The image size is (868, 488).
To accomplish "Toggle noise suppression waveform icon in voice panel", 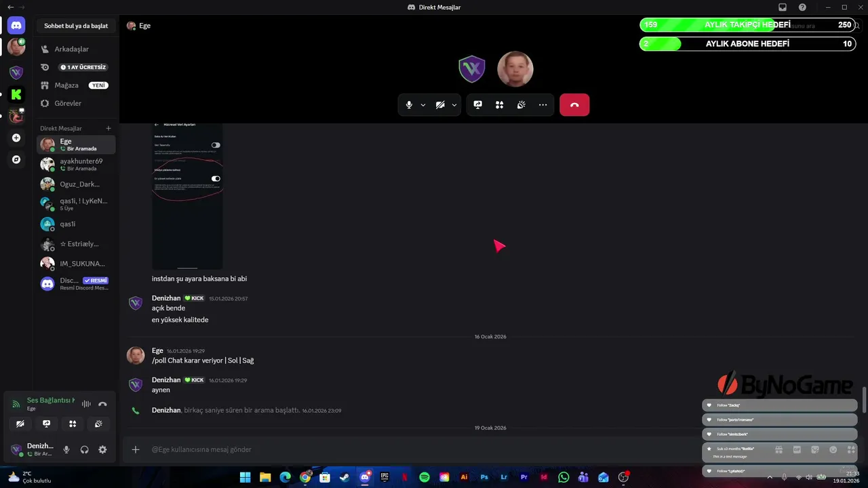I will [x=86, y=404].
